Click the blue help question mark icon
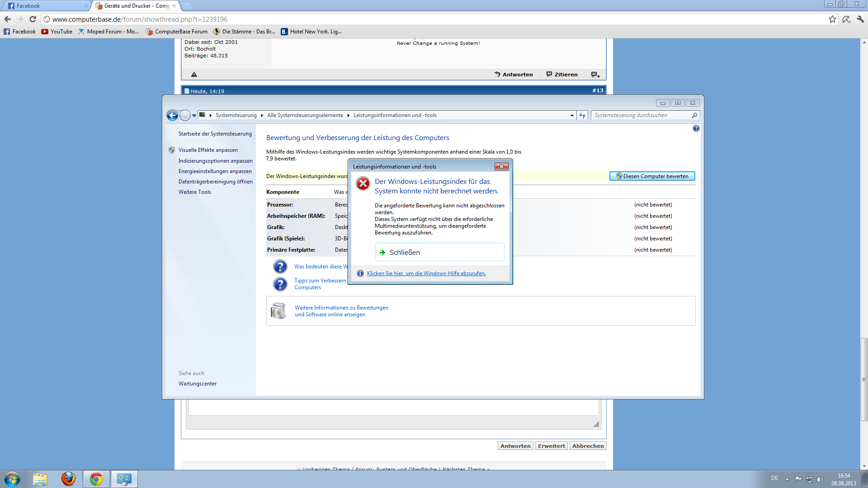Screen dimensions: 868x488 pyautogui.click(x=696, y=128)
